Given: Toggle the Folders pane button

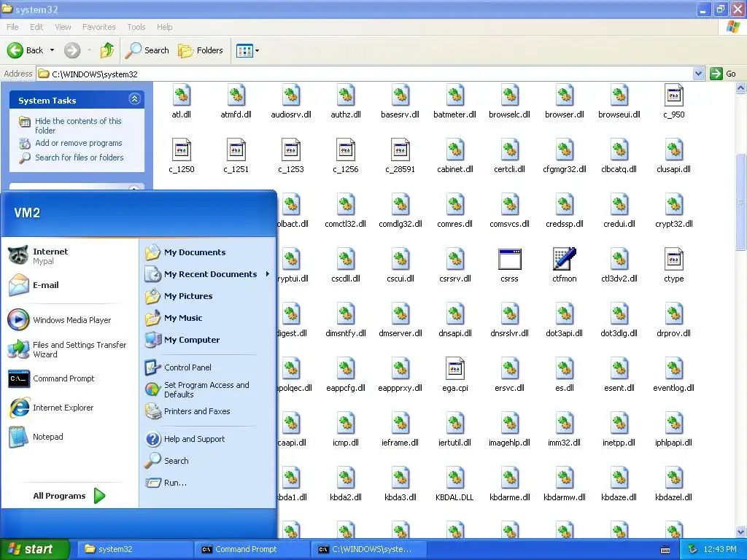Looking at the screenshot, I should click(201, 50).
